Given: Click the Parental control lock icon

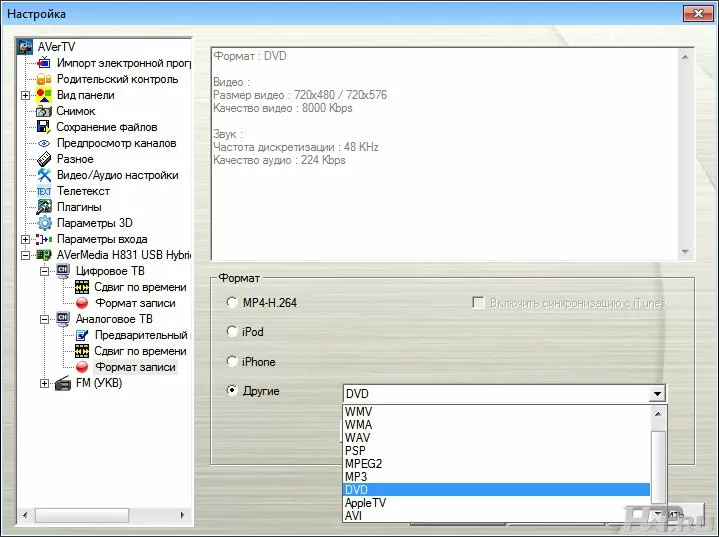Looking at the screenshot, I should pyautogui.click(x=44, y=79).
